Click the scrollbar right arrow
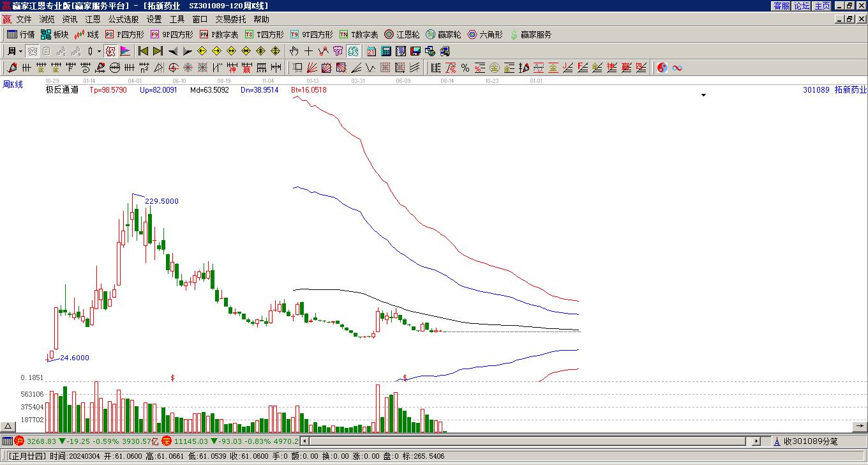 (757, 441)
